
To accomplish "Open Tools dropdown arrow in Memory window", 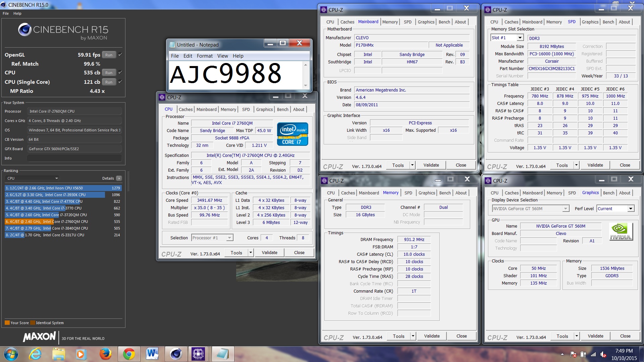I will pos(413,336).
